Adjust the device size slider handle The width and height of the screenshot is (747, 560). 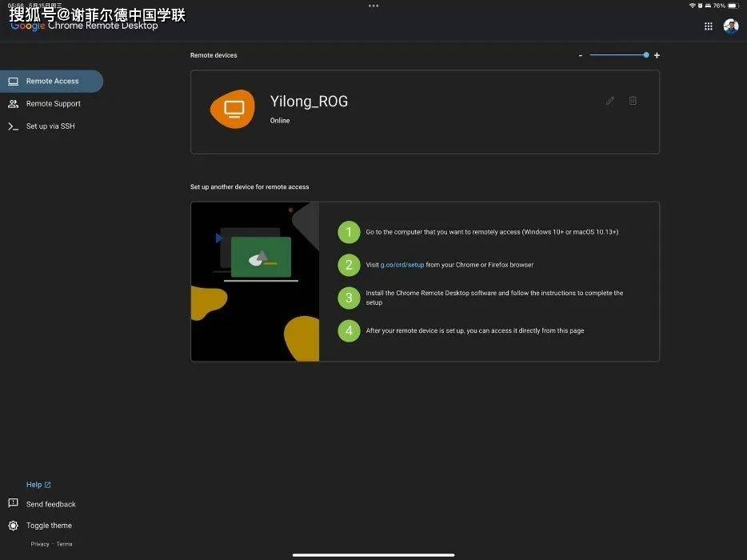tap(646, 55)
